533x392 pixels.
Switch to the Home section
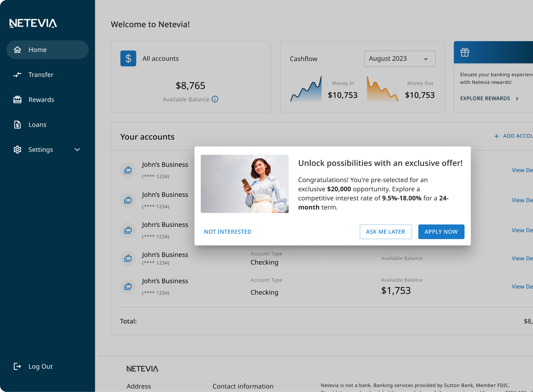(x=37, y=49)
